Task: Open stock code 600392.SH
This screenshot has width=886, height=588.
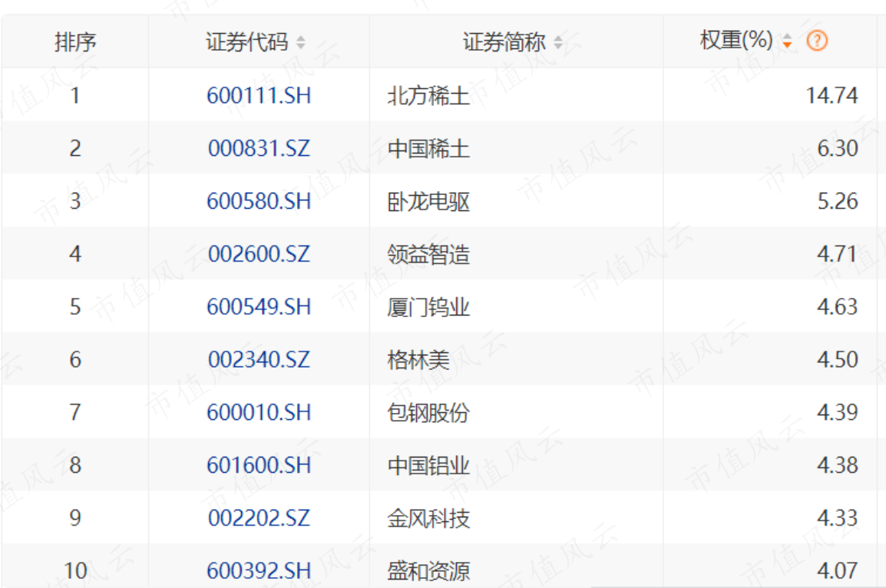Action: 259,571
